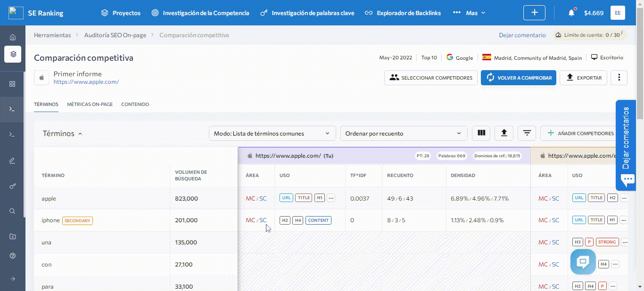This screenshot has height=291, width=644.
Task: Open the layers projects icon in sidebar
Action: click(x=13, y=54)
